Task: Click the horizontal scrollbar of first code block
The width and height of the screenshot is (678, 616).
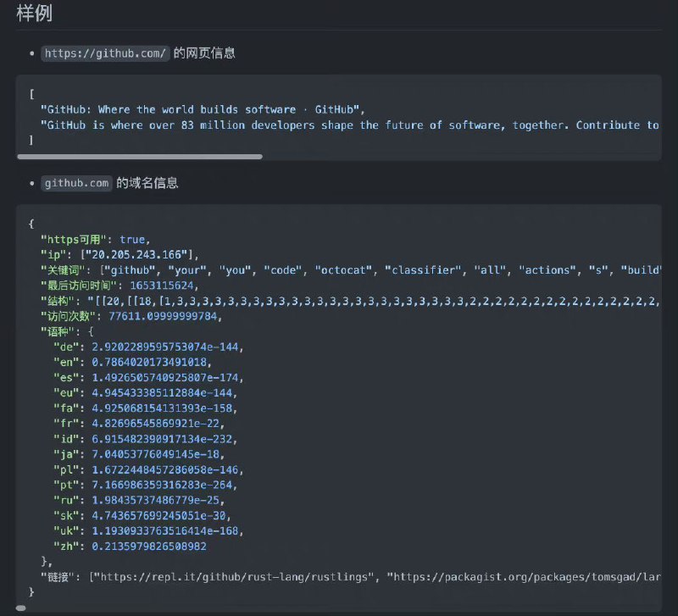Action: point(140,157)
